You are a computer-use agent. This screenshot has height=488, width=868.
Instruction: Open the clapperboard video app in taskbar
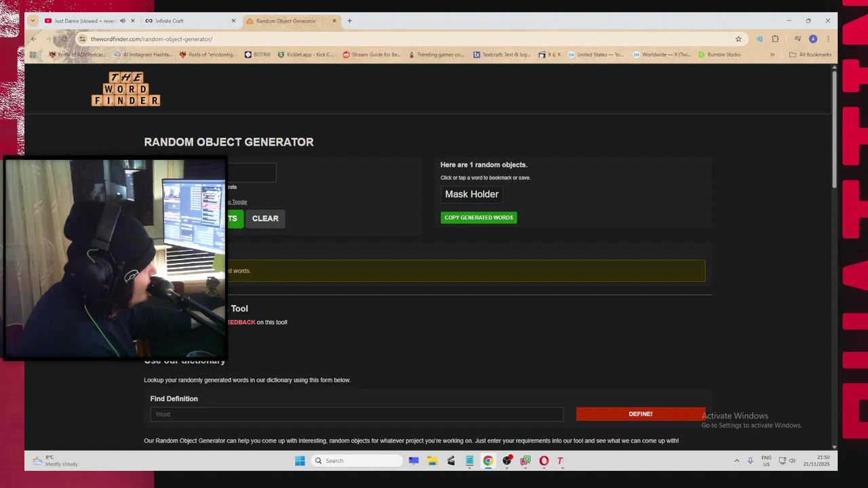click(451, 461)
